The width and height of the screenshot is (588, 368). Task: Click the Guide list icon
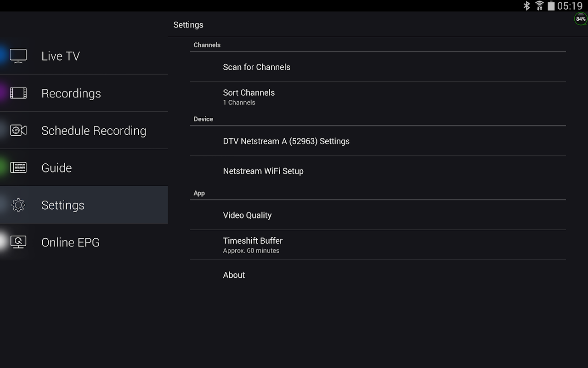[18, 168]
